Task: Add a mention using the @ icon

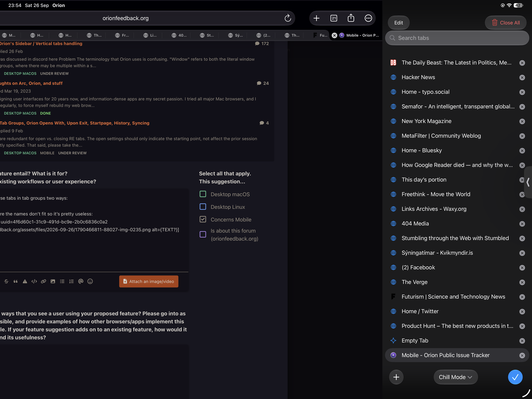Action: point(81,281)
